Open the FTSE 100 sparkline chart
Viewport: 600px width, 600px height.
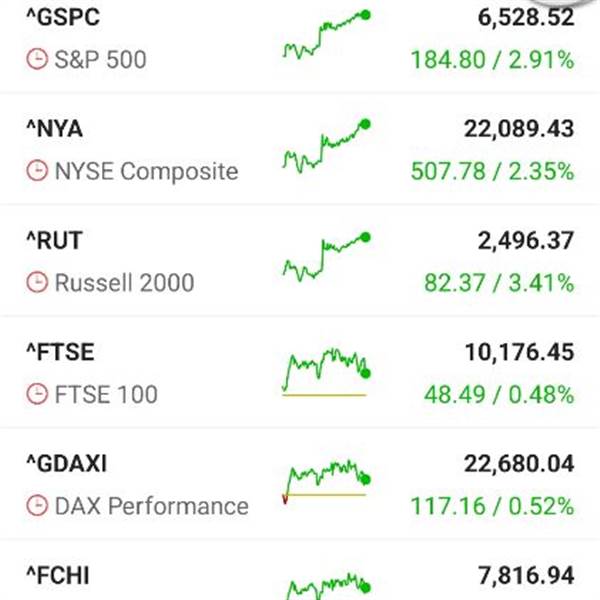point(326,374)
